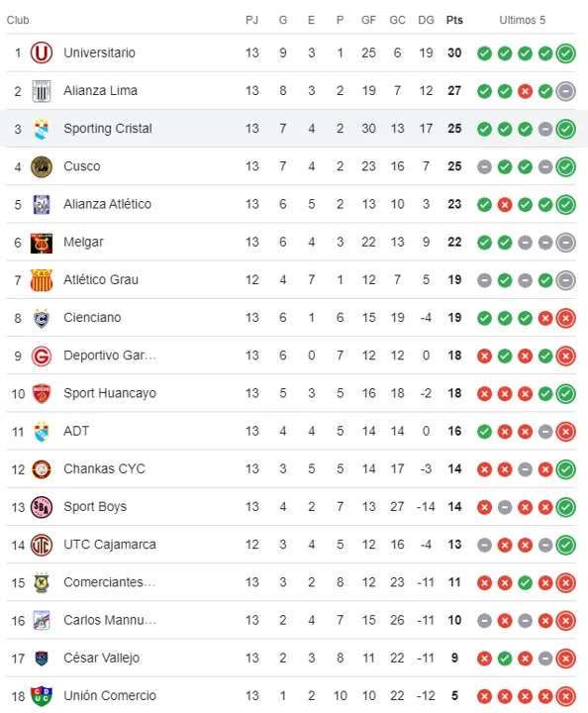This screenshot has height=713, width=588.
Task: Click the Universitario club crest icon
Action: coord(42,52)
